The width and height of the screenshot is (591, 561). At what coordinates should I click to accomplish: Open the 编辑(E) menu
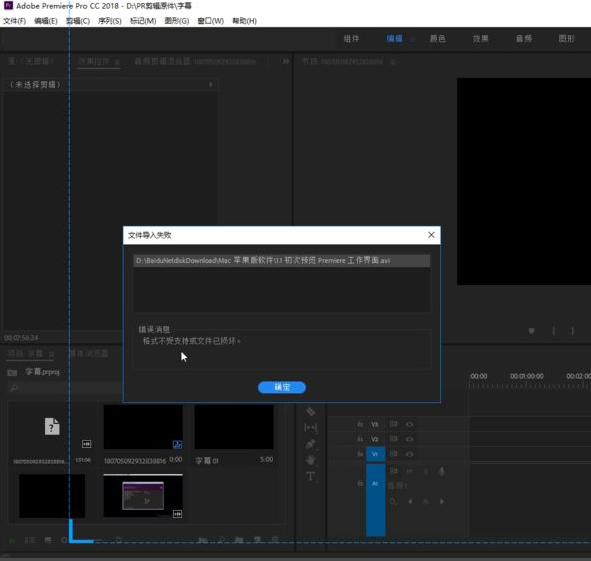46,21
